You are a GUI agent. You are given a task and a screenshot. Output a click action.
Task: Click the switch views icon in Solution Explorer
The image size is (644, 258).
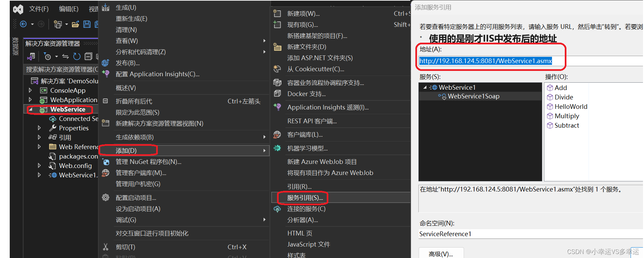coord(31,56)
